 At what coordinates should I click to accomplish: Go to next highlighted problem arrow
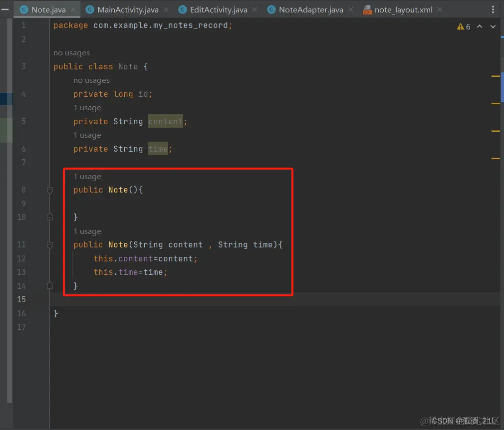pyautogui.click(x=493, y=26)
